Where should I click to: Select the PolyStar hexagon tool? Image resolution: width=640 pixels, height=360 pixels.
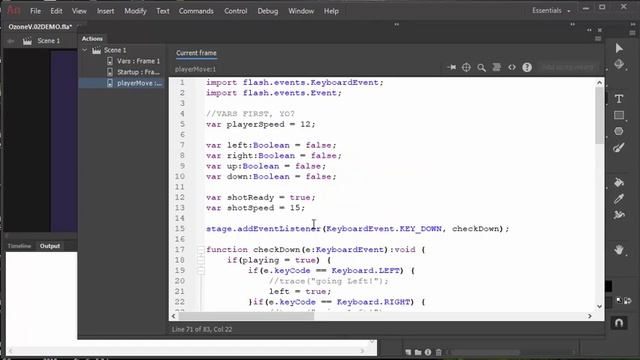click(x=619, y=131)
